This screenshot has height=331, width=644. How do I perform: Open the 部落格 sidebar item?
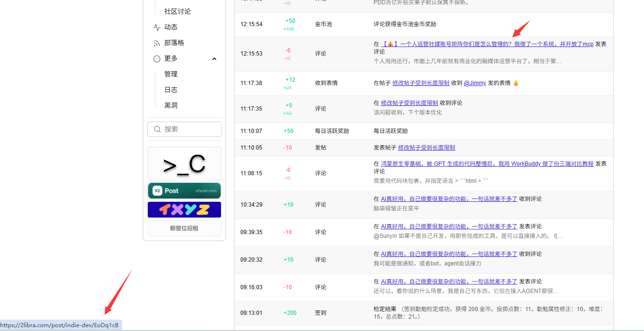(174, 43)
